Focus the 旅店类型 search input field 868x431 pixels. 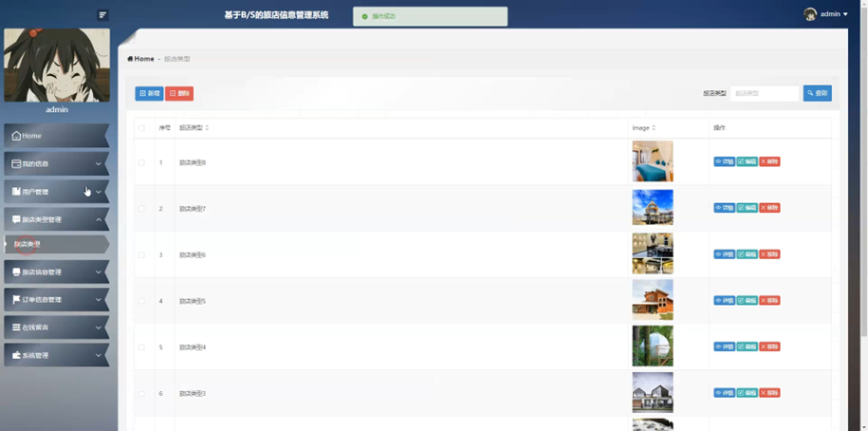pyautogui.click(x=765, y=94)
